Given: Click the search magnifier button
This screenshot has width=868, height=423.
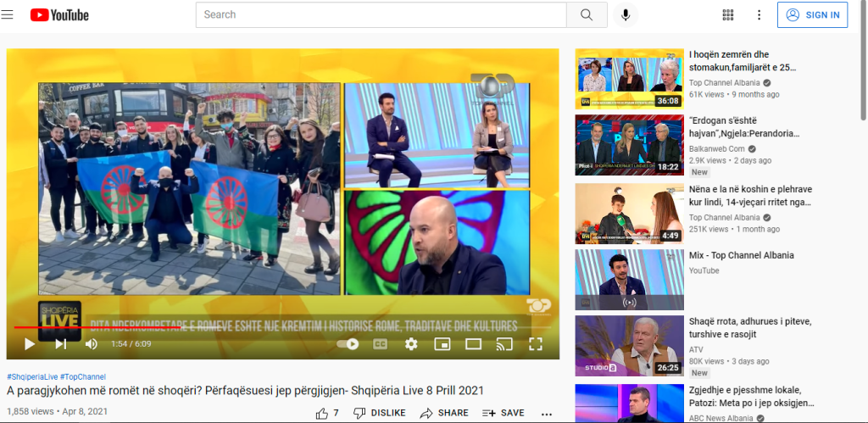Looking at the screenshot, I should click(x=587, y=15).
